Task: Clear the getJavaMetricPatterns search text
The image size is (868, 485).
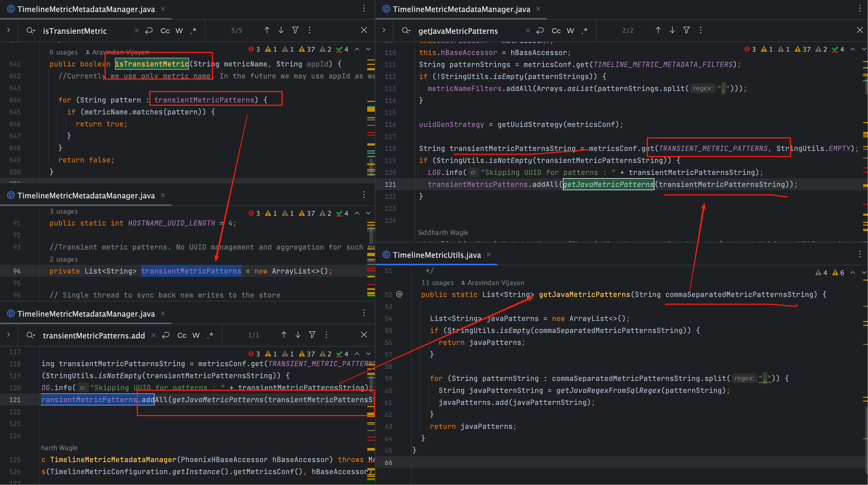Action: point(528,31)
